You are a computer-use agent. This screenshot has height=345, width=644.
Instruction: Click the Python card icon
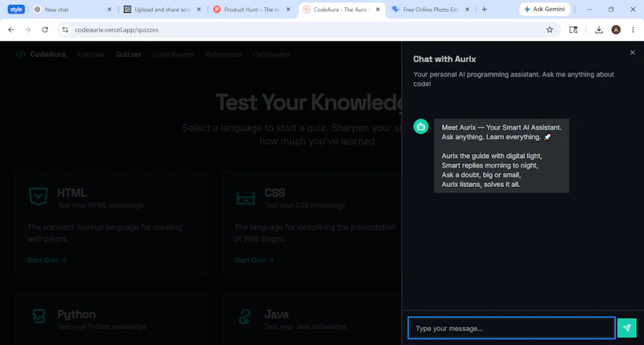click(39, 316)
